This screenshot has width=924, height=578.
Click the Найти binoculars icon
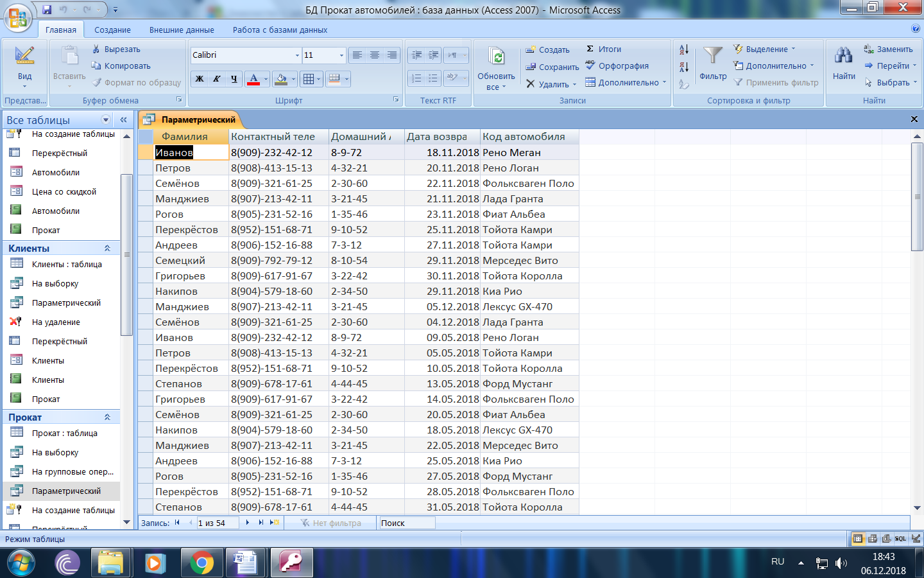pos(844,56)
